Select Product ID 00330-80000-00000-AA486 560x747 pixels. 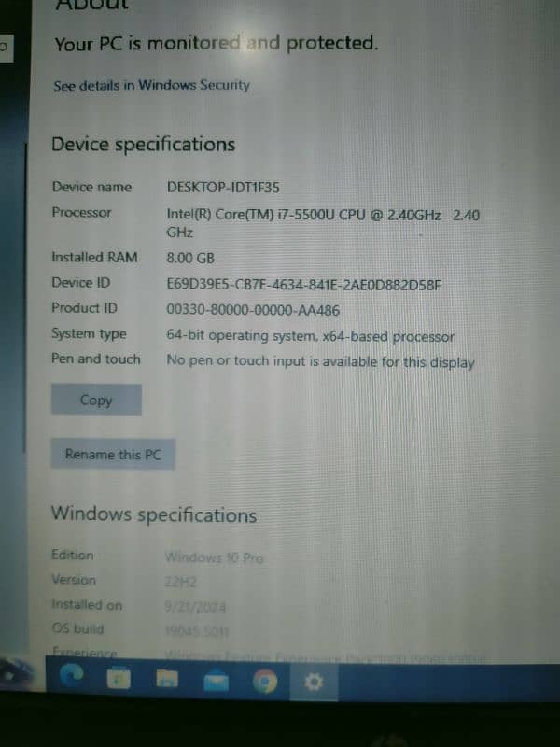[x=253, y=310]
